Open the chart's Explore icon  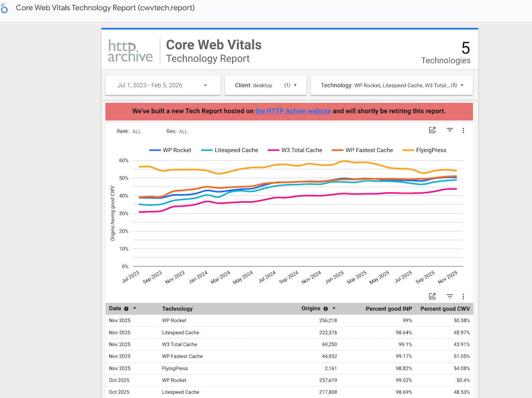(432, 130)
